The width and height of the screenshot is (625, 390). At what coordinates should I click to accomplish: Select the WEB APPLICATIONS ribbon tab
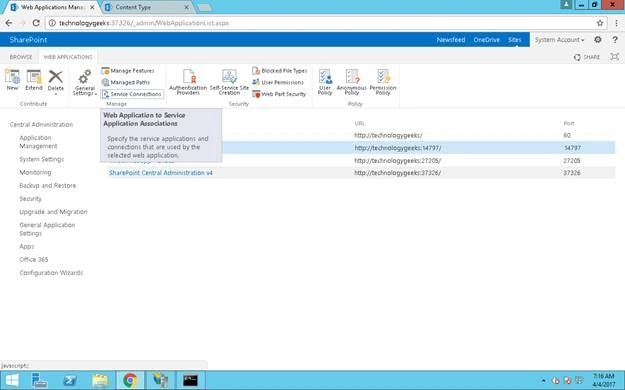68,57
